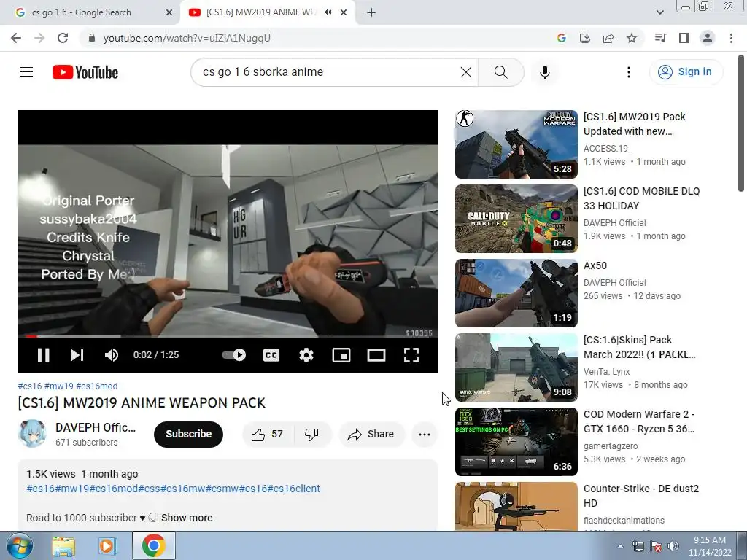Toggle the autoplay switch in player
747x560 pixels.
click(x=234, y=355)
